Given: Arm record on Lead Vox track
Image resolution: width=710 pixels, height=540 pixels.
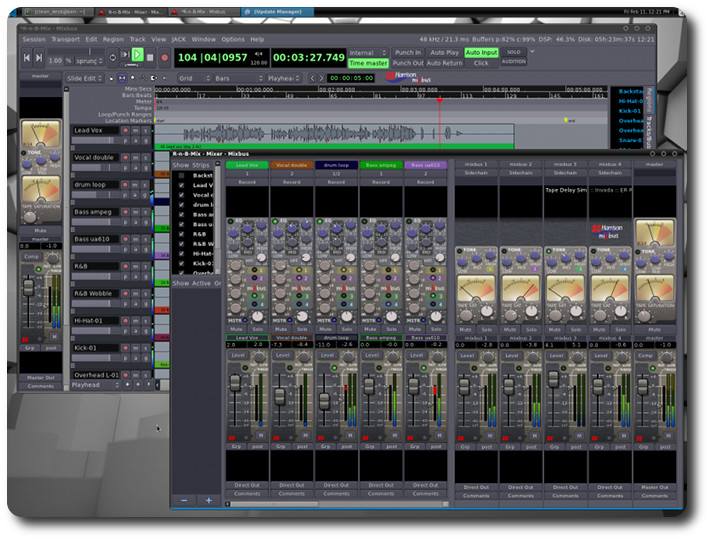Looking at the screenshot, I should [x=125, y=130].
